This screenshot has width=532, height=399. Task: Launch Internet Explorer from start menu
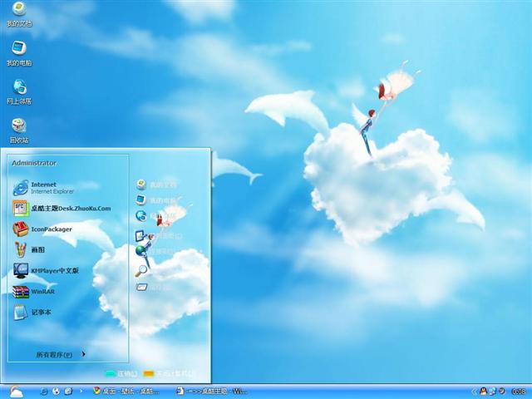[x=43, y=188]
